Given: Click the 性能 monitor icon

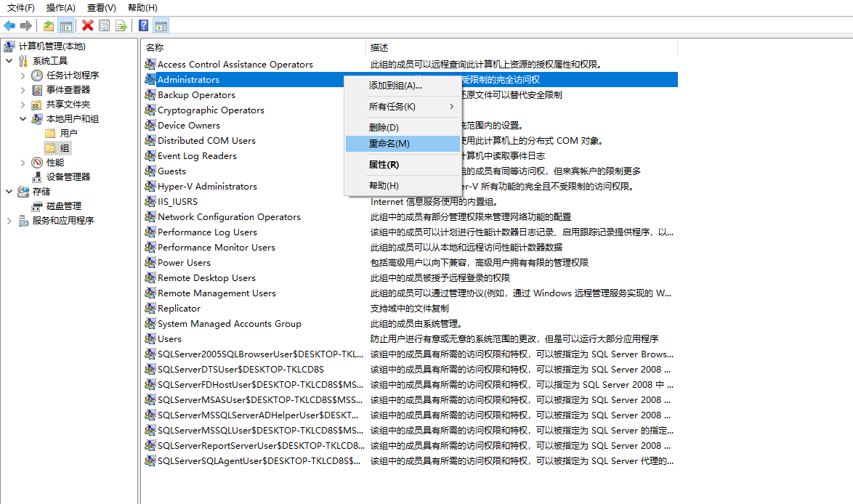Looking at the screenshot, I should pos(37,162).
